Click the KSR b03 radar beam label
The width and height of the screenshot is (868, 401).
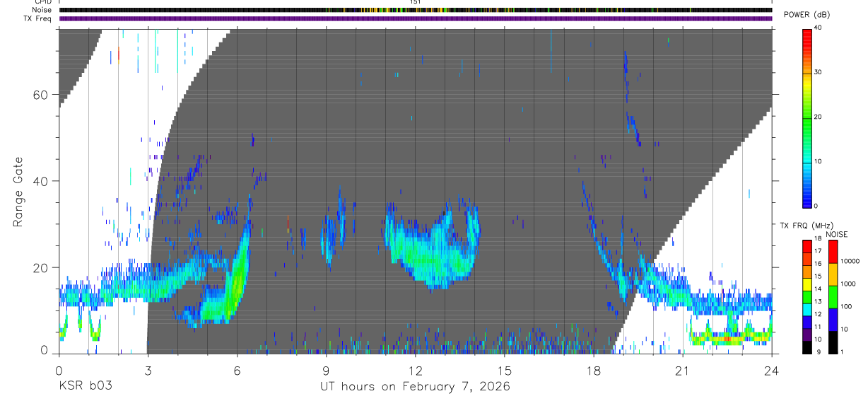tap(85, 386)
